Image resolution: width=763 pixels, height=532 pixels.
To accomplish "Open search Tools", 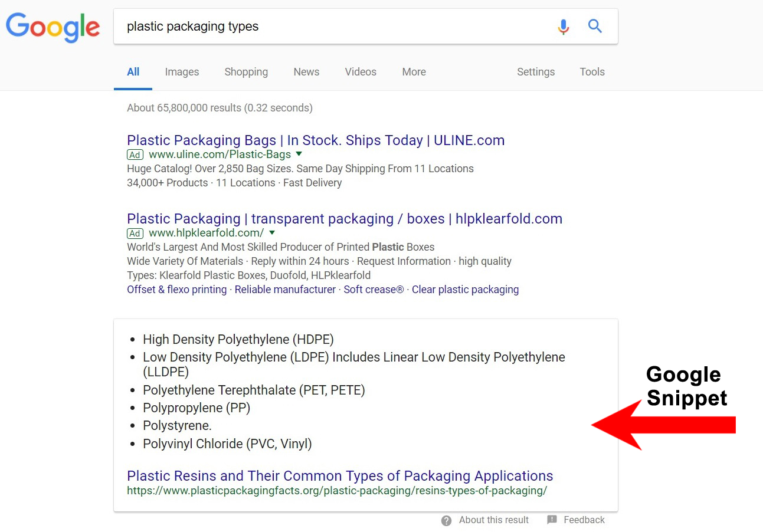I will point(592,72).
